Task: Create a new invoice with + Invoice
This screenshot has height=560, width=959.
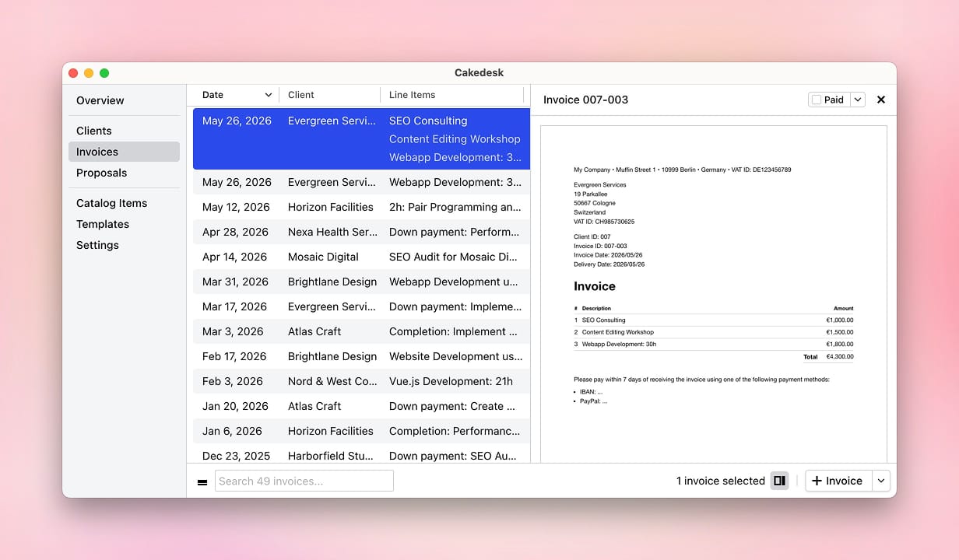Action: (x=838, y=481)
